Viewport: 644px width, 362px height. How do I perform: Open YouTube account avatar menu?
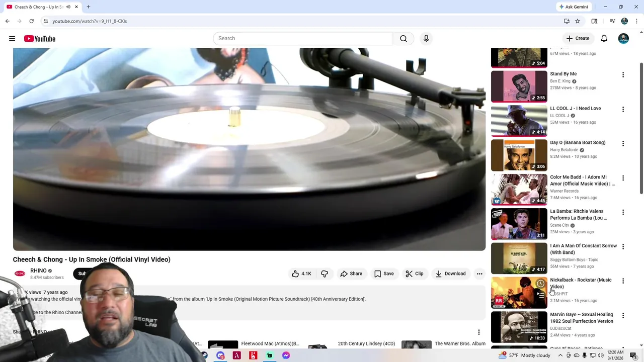623,39
